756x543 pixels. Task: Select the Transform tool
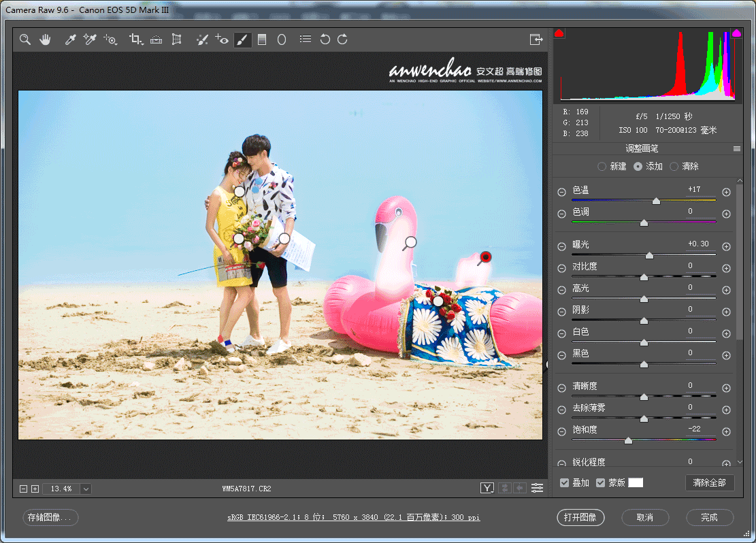click(176, 39)
